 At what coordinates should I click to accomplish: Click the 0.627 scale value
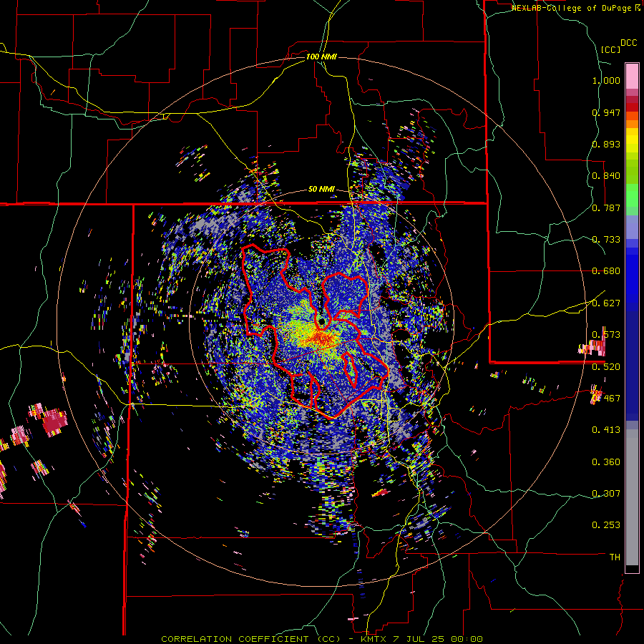(606, 303)
